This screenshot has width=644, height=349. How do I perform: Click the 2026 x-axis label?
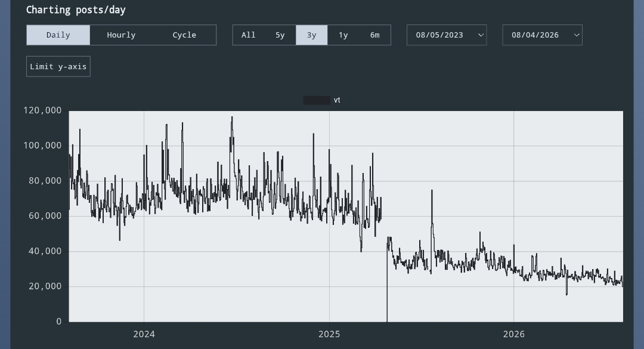(x=514, y=334)
